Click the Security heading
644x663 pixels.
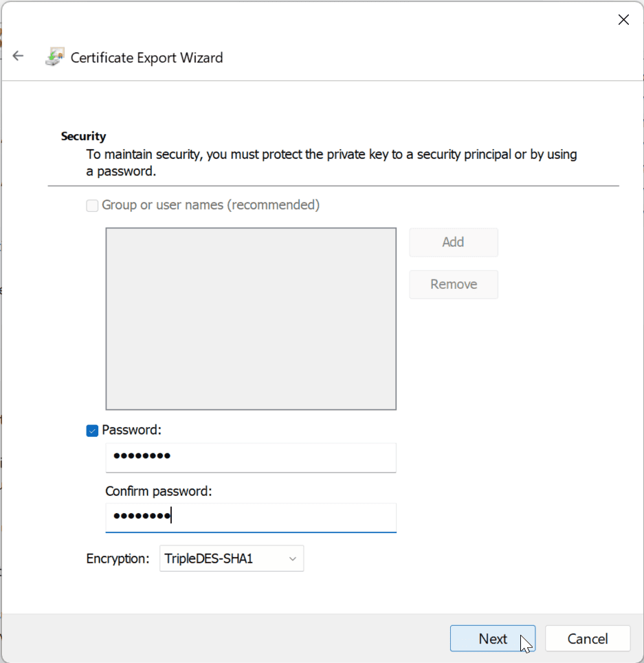click(x=83, y=136)
